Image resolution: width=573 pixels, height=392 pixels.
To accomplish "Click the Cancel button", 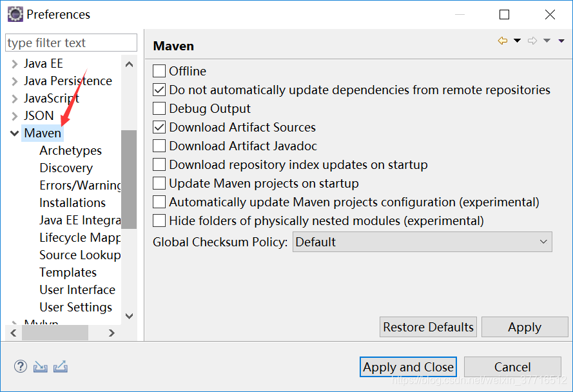I will [512, 367].
